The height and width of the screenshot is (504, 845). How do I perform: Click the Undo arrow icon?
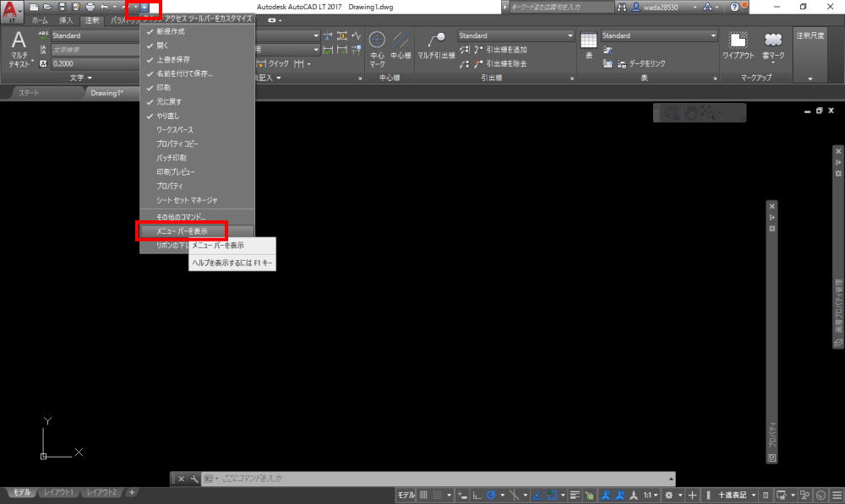click(x=105, y=7)
